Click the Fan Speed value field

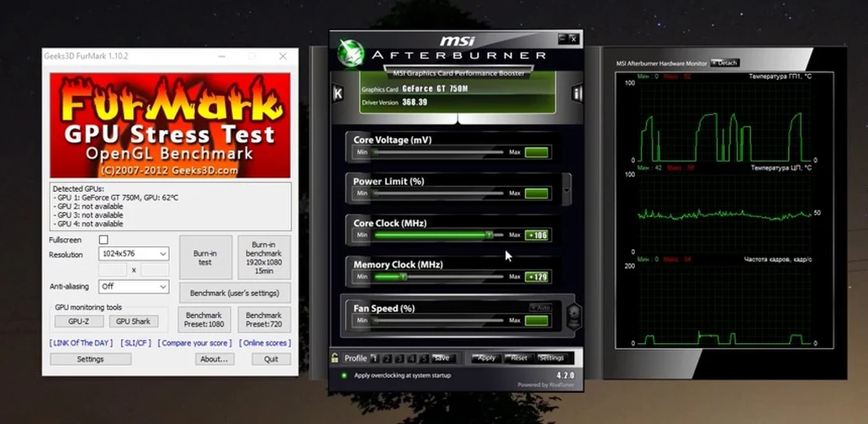point(537,321)
